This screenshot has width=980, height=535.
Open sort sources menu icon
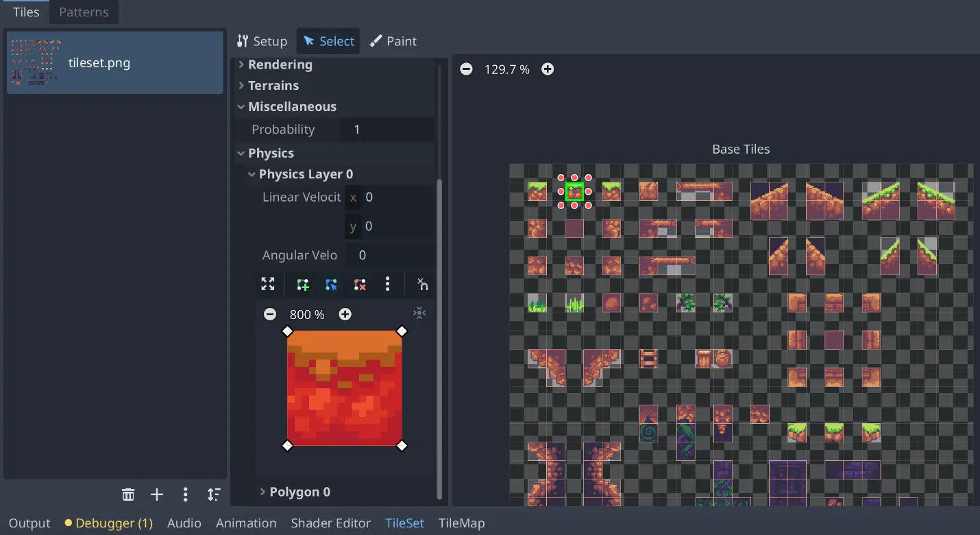[214, 495]
